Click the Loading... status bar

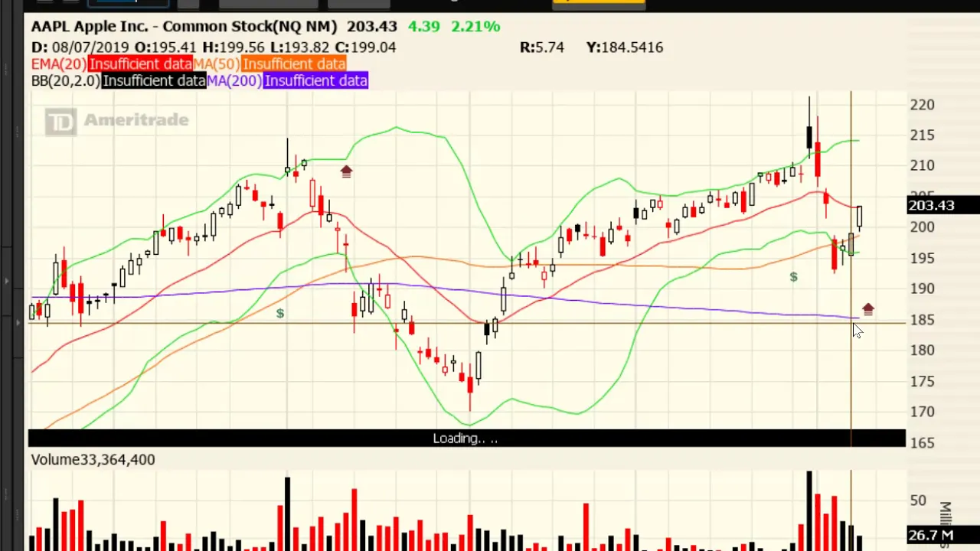coord(466,439)
